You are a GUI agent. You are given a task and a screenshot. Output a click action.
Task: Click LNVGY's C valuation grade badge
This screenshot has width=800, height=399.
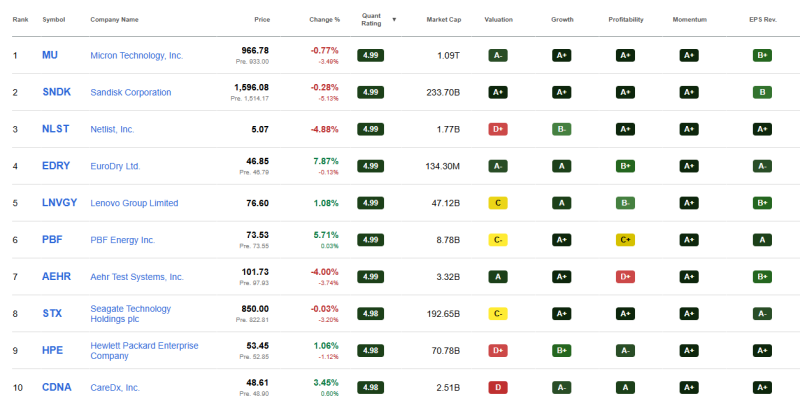(x=498, y=203)
